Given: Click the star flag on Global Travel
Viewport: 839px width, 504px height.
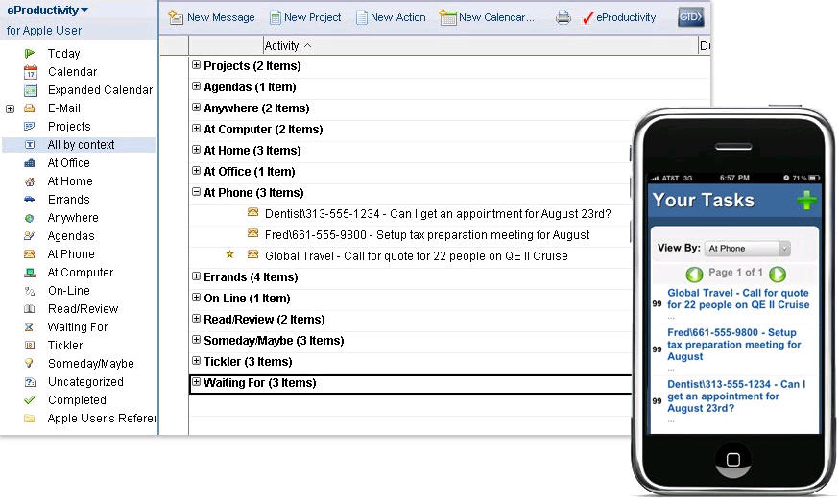Looking at the screenshot, I should click(229, 255).
